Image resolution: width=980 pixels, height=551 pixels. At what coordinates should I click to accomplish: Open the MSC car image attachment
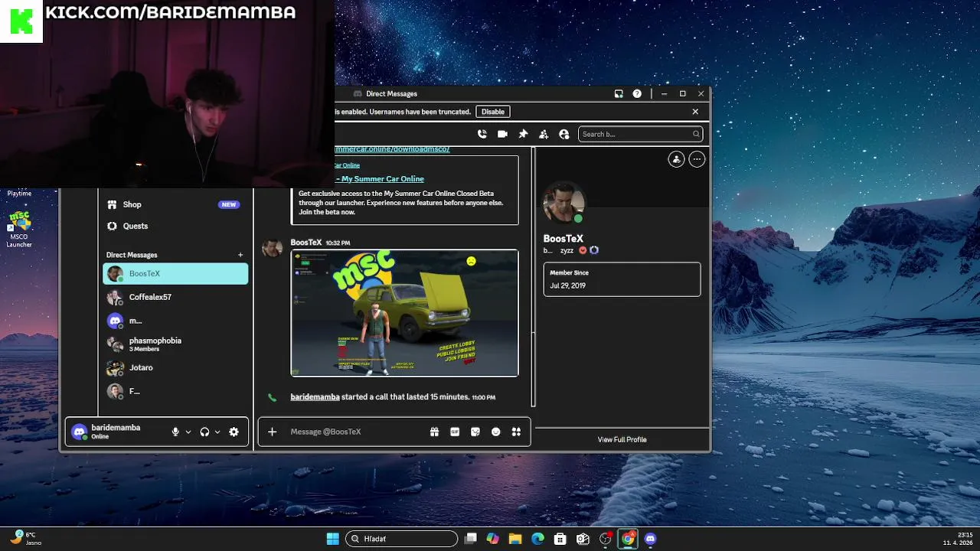point(404,313)
